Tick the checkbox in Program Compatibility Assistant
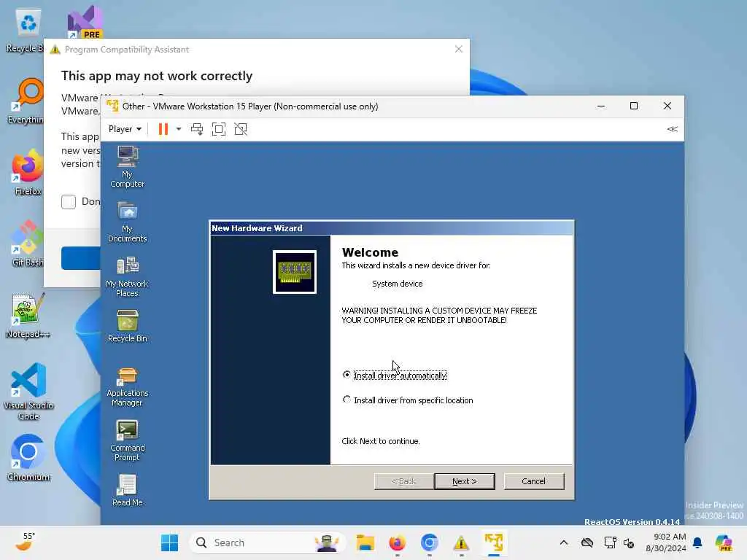747x560 pixels. (69, 201)
